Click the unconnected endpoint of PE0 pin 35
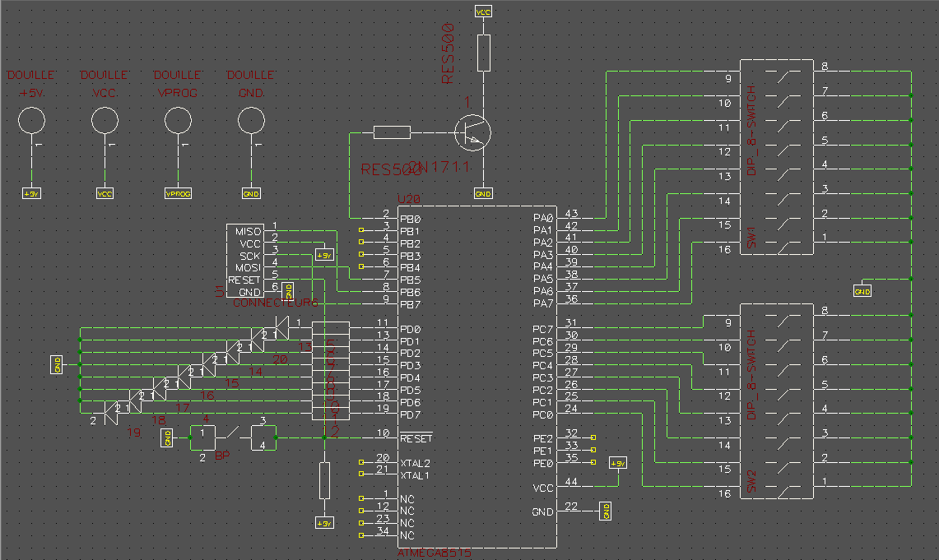 coord(593,462)
